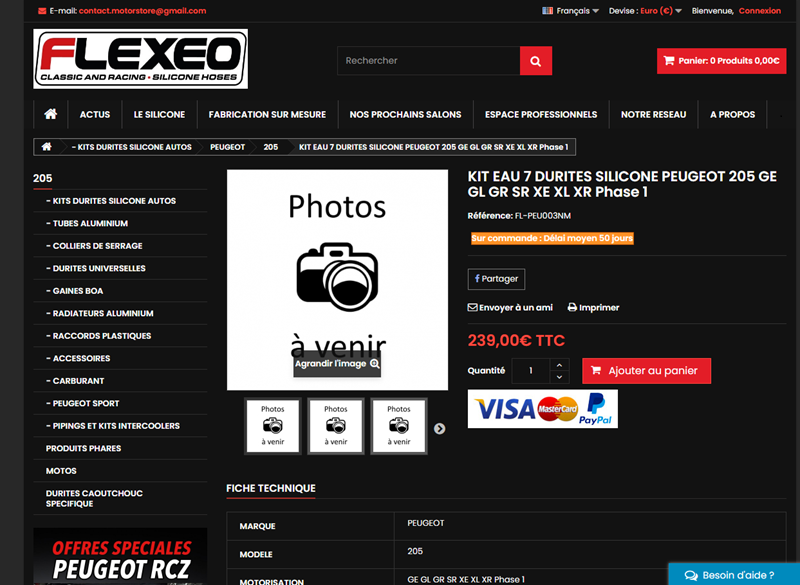Click the 239,00€ TTC price
Viewport: 800px width, 585px height.
[516, 340]
